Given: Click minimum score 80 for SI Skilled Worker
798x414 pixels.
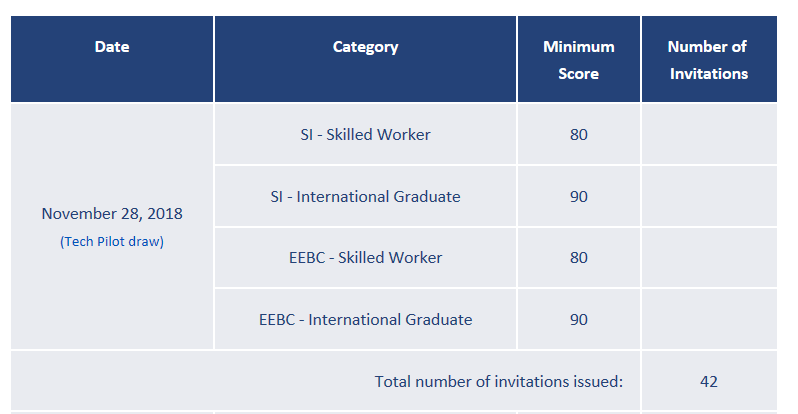Looking at the screenshot, I should [x=578, y=134].
